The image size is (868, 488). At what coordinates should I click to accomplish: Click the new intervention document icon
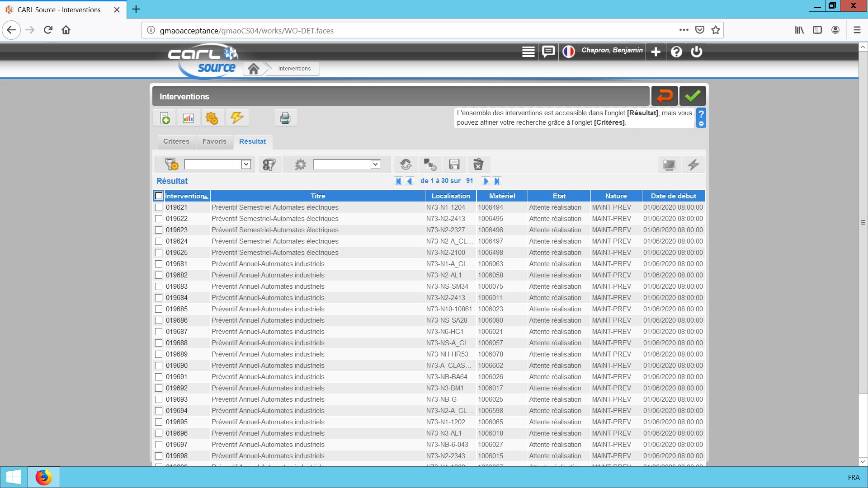tap(165, 118)
